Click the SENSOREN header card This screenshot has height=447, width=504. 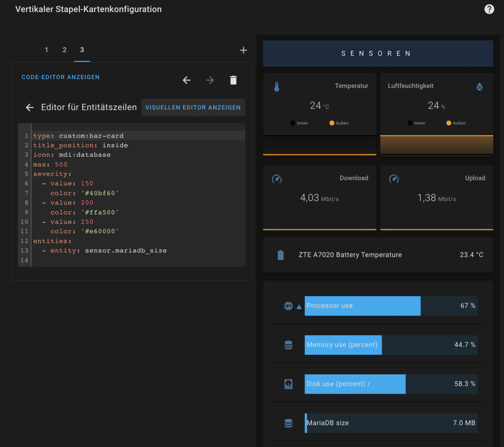coord(378,54)
